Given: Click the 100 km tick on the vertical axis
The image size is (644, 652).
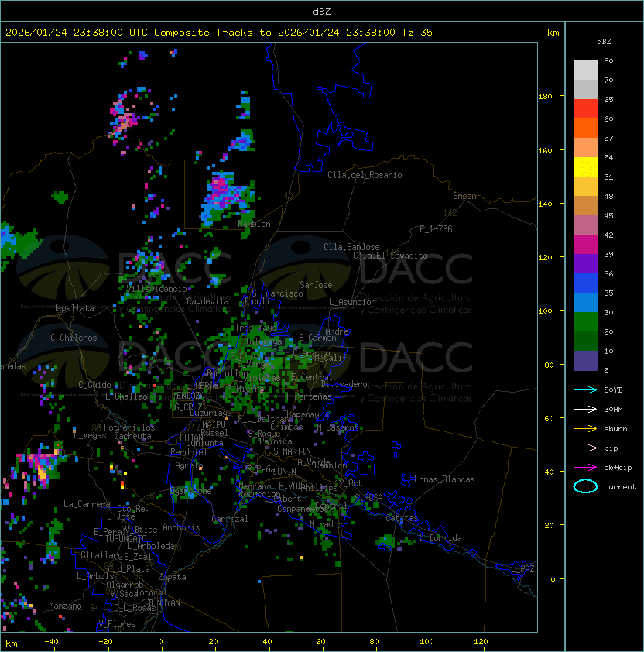Looking at the screenshot, I should [x=545, y=311].
